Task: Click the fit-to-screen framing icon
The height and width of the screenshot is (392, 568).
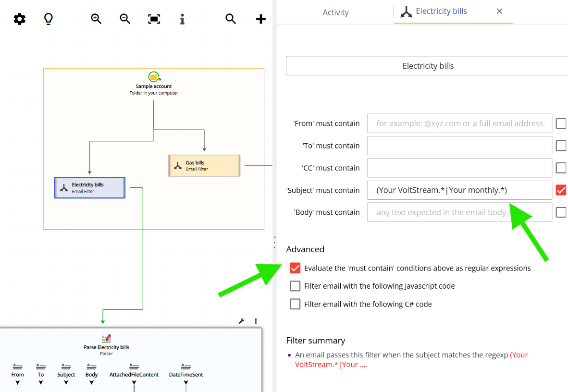Action: 154,19
